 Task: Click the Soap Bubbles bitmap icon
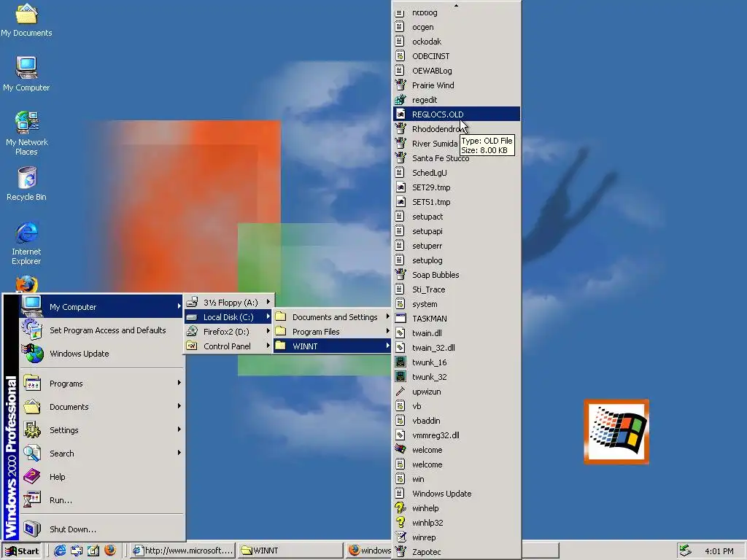point(400,275)
